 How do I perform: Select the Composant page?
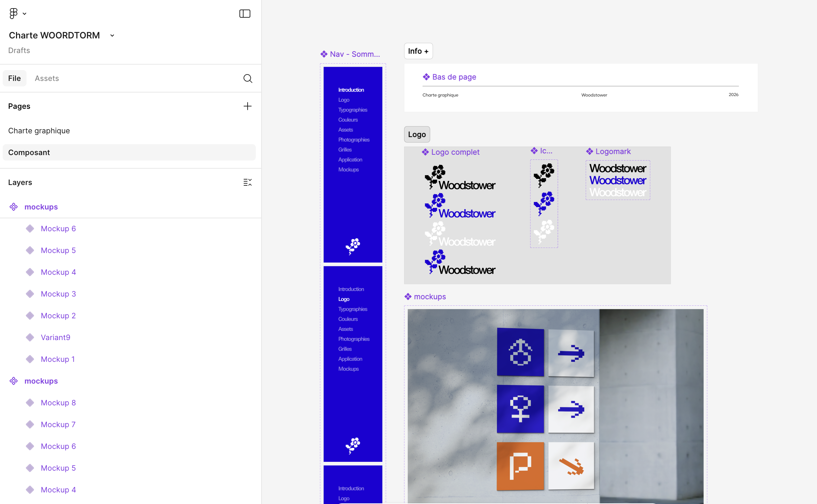tap(29, 152)
